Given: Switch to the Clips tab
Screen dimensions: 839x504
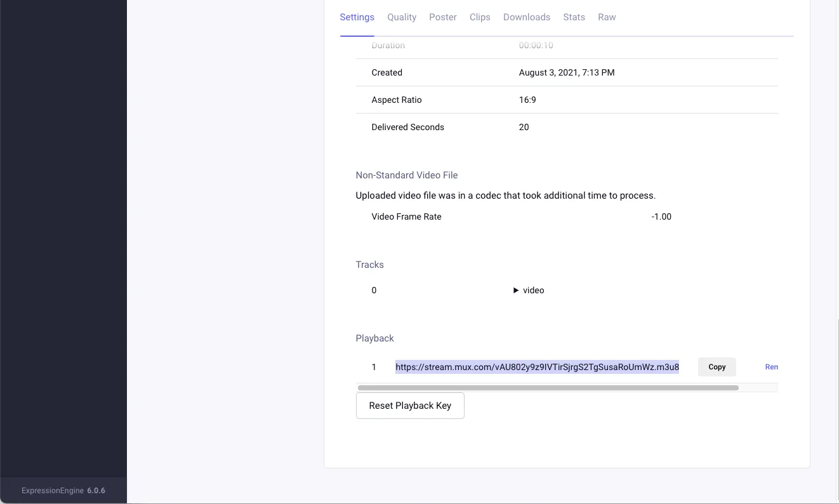Looking at the screenshot, I should point(480,17).
